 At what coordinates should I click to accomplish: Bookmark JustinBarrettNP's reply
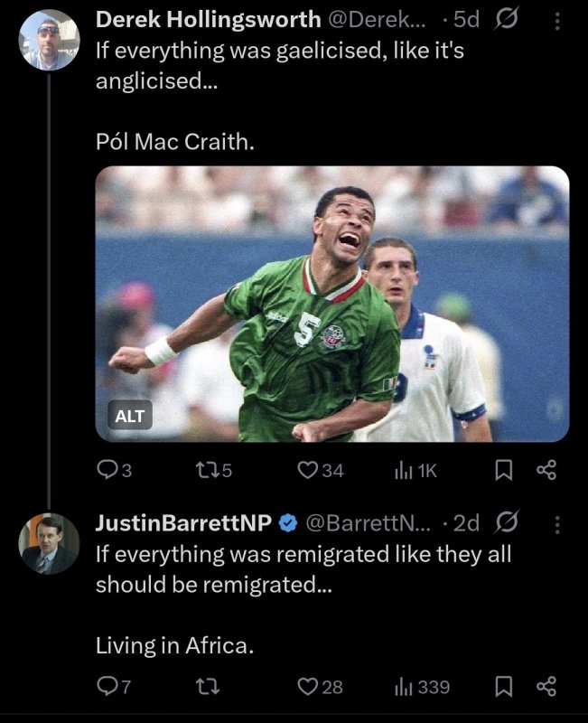(x=507, y=687)
